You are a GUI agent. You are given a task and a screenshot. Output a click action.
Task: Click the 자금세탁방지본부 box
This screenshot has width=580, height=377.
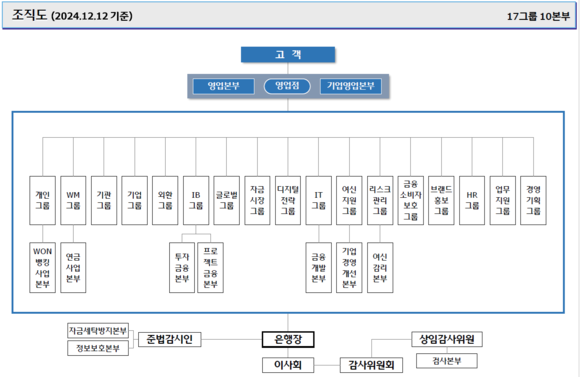pos(98,331)
